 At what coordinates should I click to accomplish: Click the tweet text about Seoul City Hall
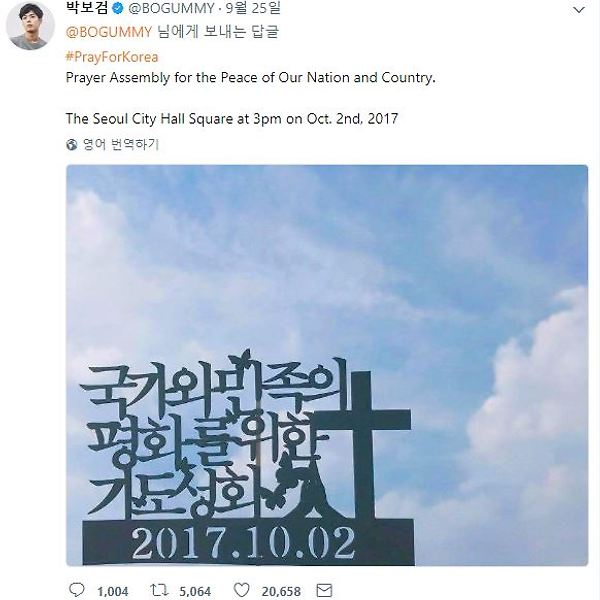coord(232,119)
